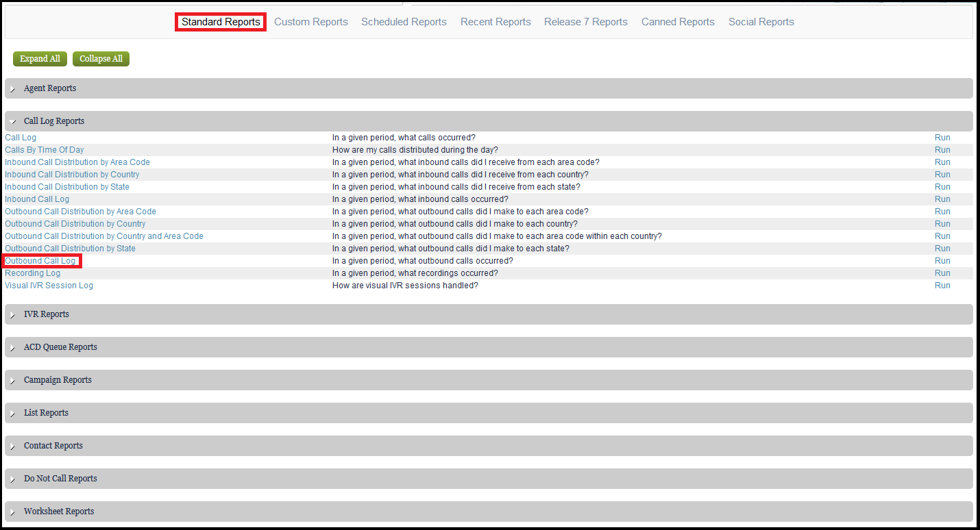Run Outbound Call Distribution by State report
Screen dimensions: 980x530
point(942,249)
